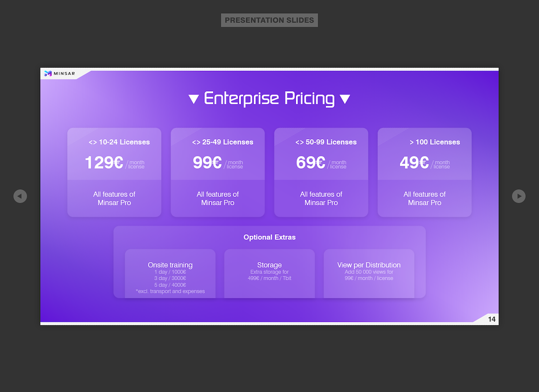This screenshot has width=539, height=392.
Task: Open the Storage extras card
Action: click(x=269, y=274)
